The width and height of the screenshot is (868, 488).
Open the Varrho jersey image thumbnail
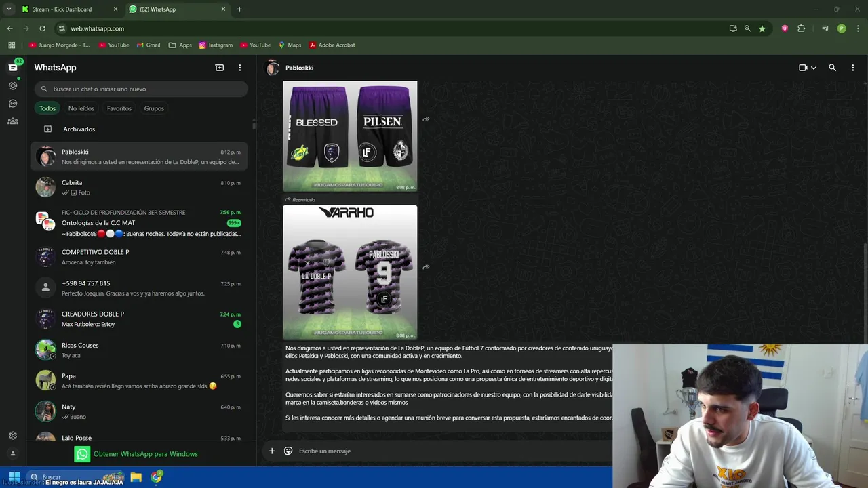click(350, 272)
